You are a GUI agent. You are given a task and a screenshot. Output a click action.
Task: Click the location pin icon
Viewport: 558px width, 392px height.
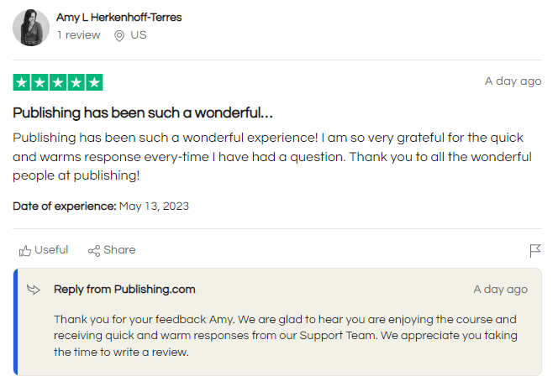click(119, 36)
